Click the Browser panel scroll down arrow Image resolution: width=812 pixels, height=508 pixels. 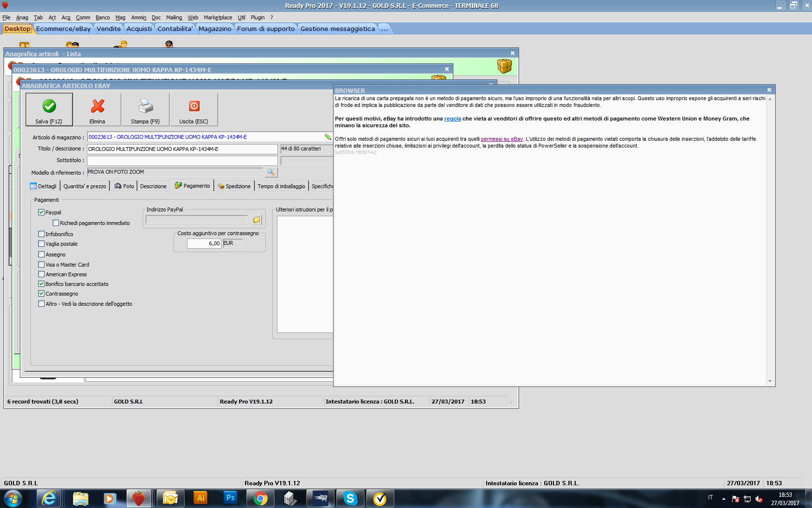point(770,381)
